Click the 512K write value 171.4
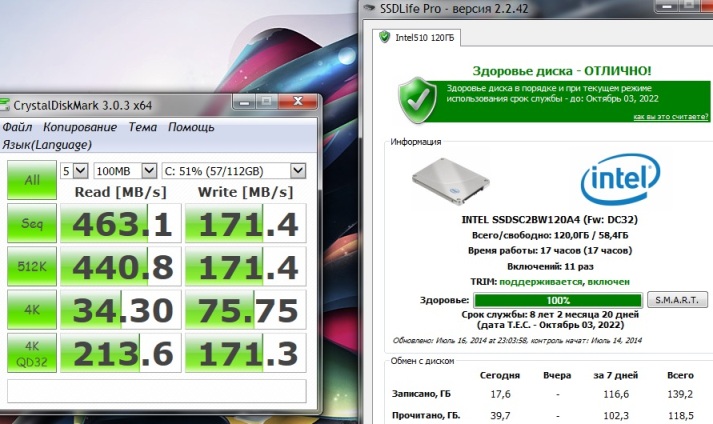 pos(246,266)
